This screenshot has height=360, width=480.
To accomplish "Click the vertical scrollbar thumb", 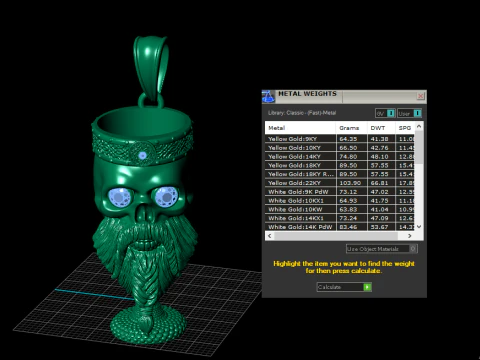I will coord(419,147).
